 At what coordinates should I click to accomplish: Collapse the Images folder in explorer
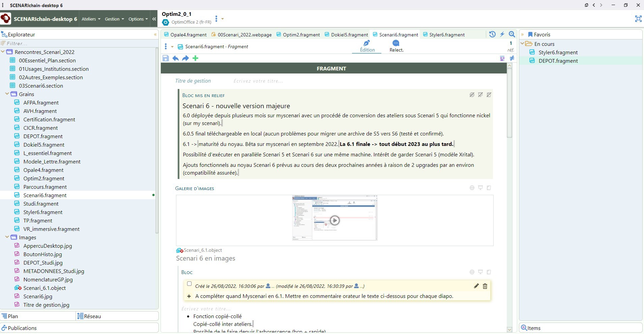coord(7,237)
